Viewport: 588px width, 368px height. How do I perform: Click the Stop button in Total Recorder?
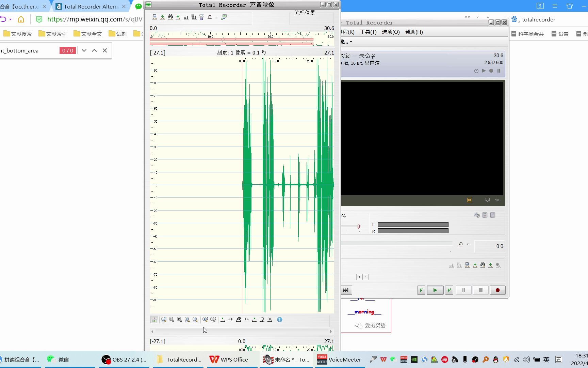click(480, 290)
